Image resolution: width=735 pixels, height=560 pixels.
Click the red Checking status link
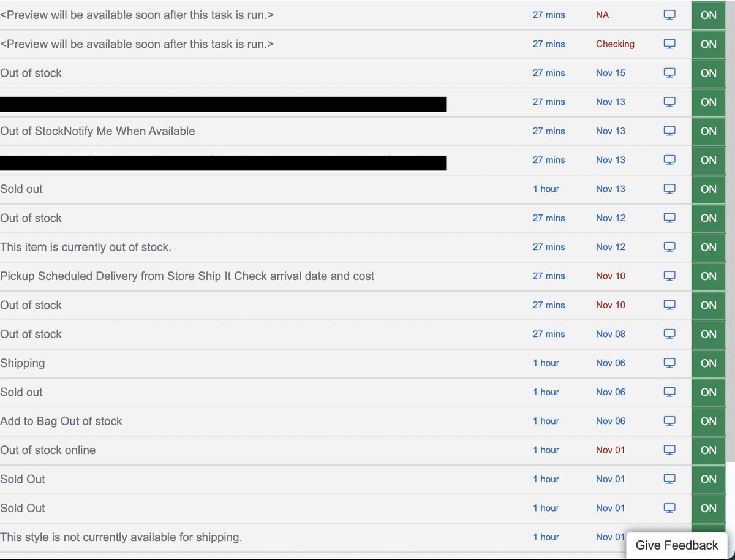point(615,44)
